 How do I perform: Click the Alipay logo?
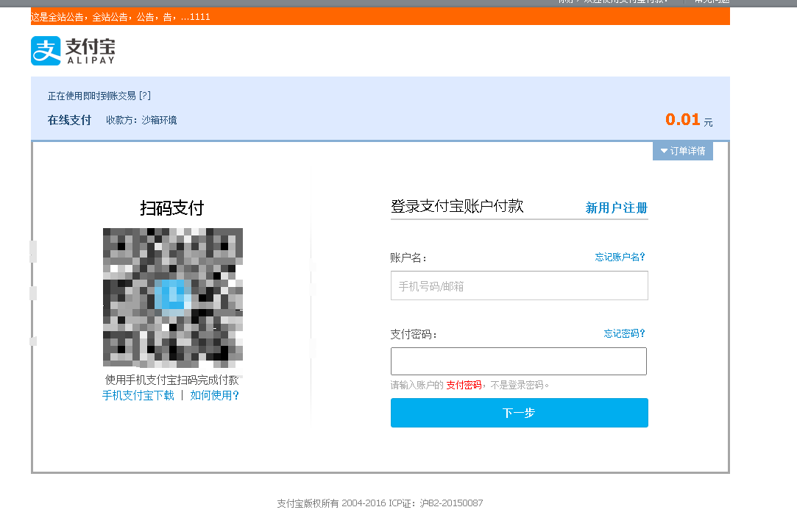click(x=73, y=50)
